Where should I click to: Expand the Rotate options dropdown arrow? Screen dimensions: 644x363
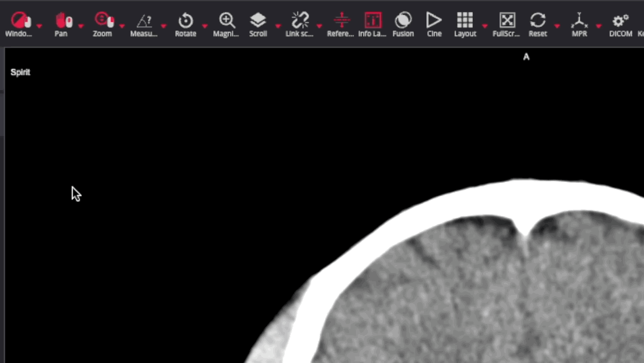(205, 26)
